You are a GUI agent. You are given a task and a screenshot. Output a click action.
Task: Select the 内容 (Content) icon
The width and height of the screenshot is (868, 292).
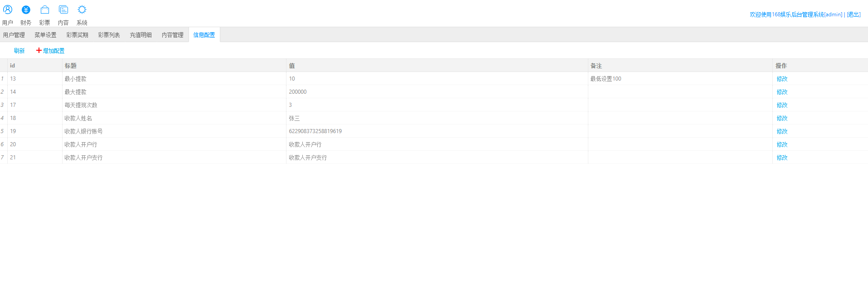(x=63, y=10)
